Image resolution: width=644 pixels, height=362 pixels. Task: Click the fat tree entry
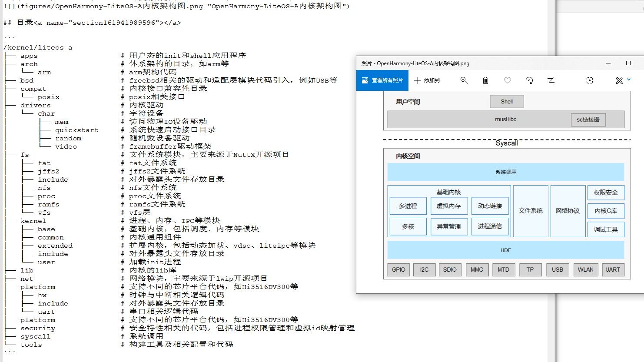44,163
